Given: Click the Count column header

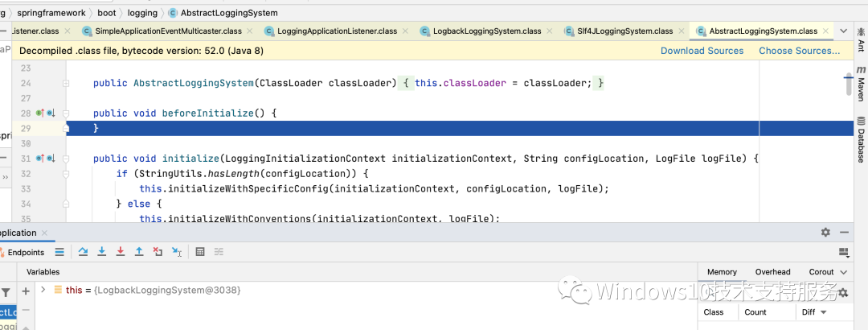Looking at the screenshot, I should (755, 312).
